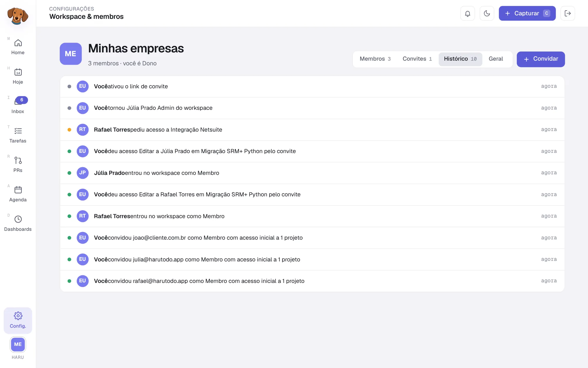Click the 'Minhas empresas' heading
The width and height of the screenshot is (588, 368).
[x=136, y=49]
